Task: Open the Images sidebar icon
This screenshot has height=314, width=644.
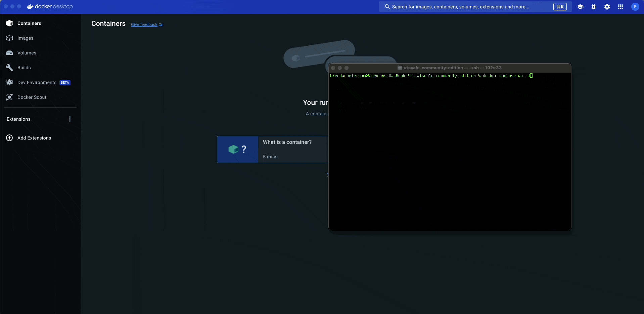Action: 9,38
